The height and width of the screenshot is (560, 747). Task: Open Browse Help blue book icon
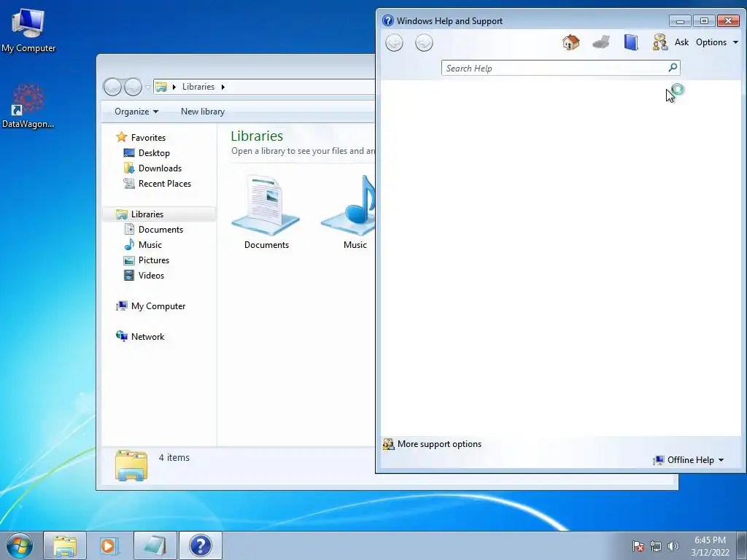coord(631,42)
